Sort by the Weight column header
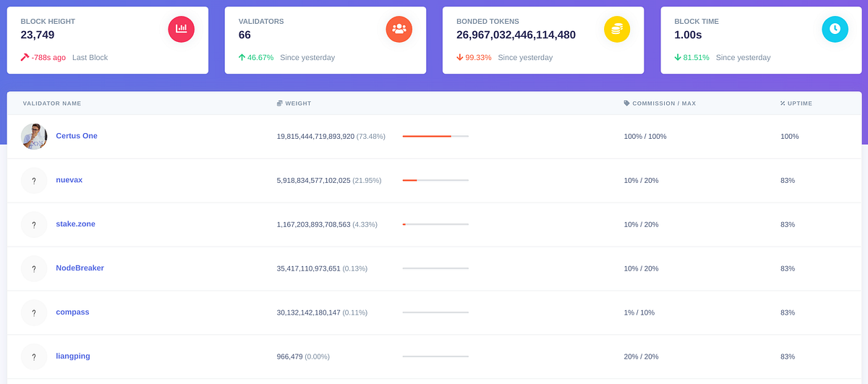Screen dimensions: 868x384 coord(294,103)
